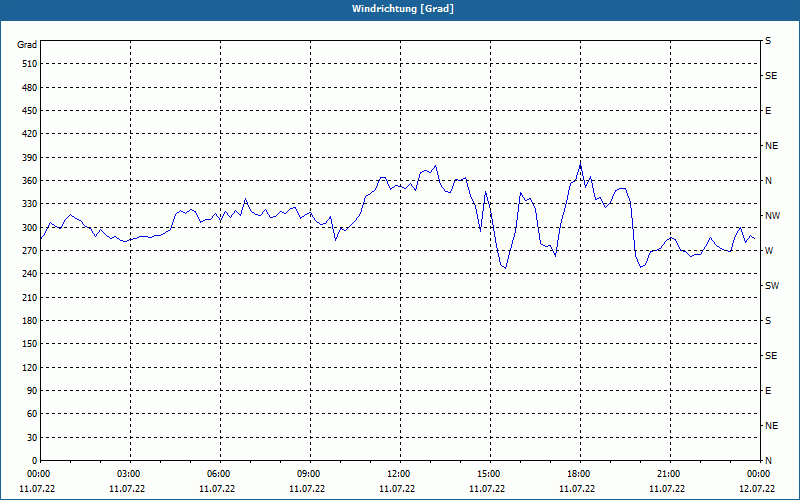Screen dimensions: 800x500
Task: Select the W compass direction label
Action: (769, 251)
